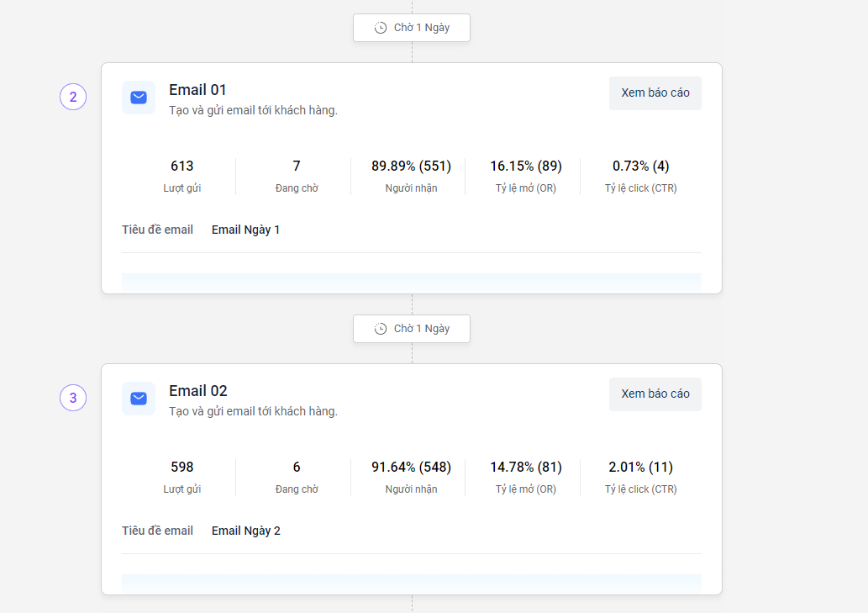
Task: Click clock icon in middle wait delay
Action: click(381, 329)
